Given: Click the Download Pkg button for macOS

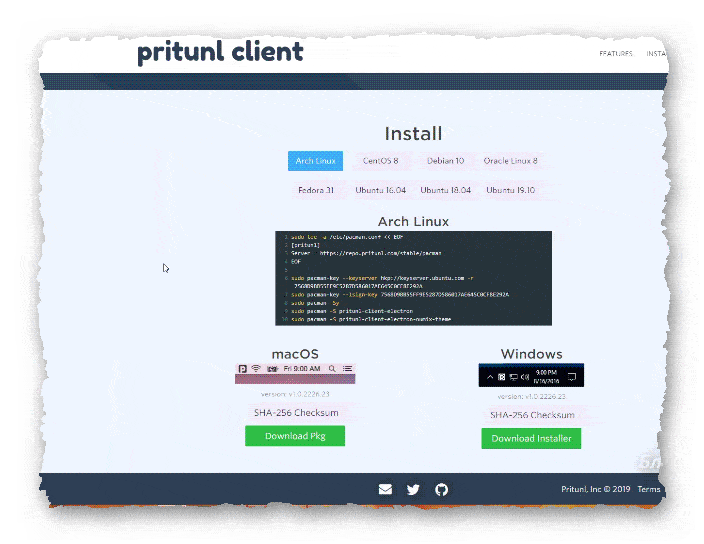Looking at the screenshot, I should [x=295, y=436].
